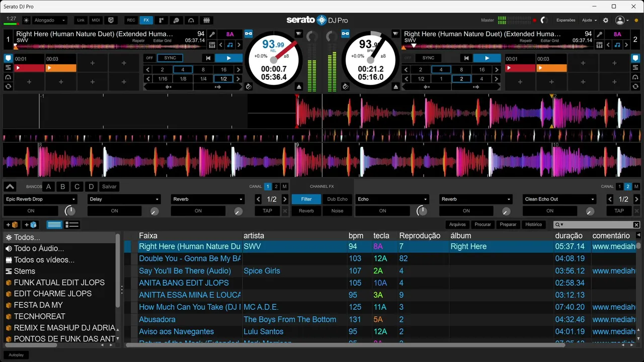Adjust Epic Reverb Drop depth knob

pos(70,211)
